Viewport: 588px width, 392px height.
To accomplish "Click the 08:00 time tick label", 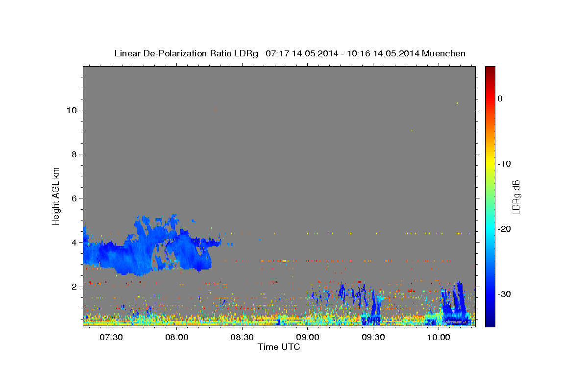I will [x=176, y=338].
